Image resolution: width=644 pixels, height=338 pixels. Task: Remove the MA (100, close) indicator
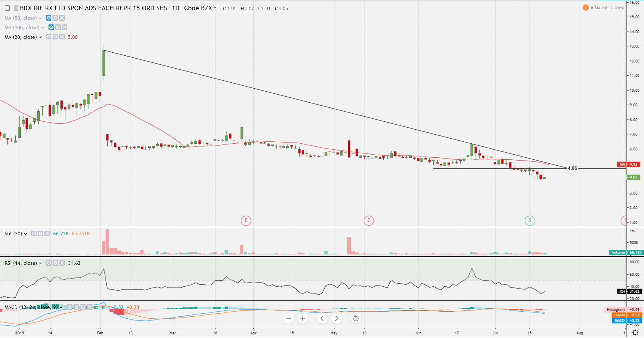pos(64,28)
